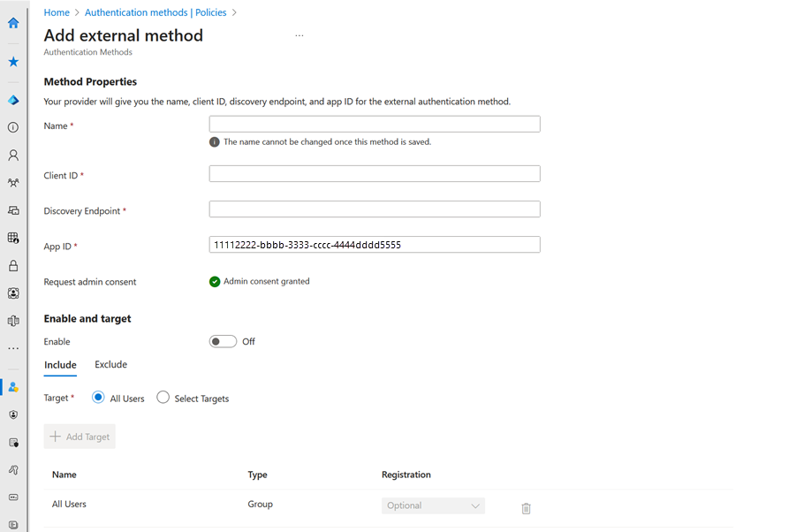This screenshot has width=796, height=532.
Task: Click the Overview info icon in sidebar
Action: tap(12, 127)
